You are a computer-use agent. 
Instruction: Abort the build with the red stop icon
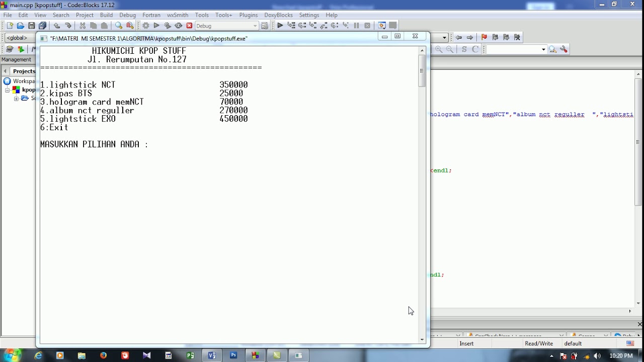pos(190,26)
